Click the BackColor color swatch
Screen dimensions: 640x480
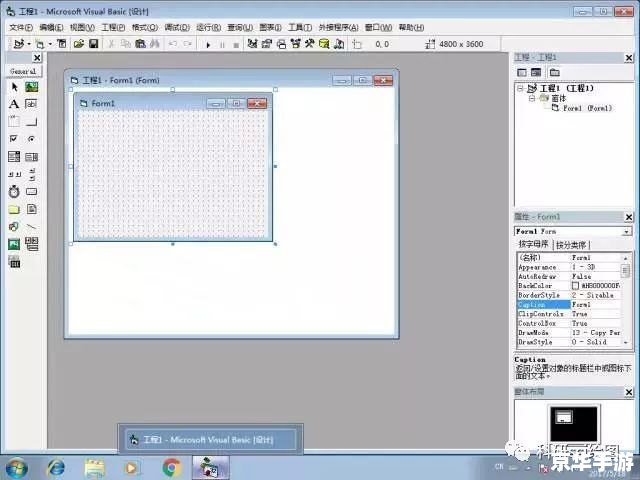(x=576, y=286)
